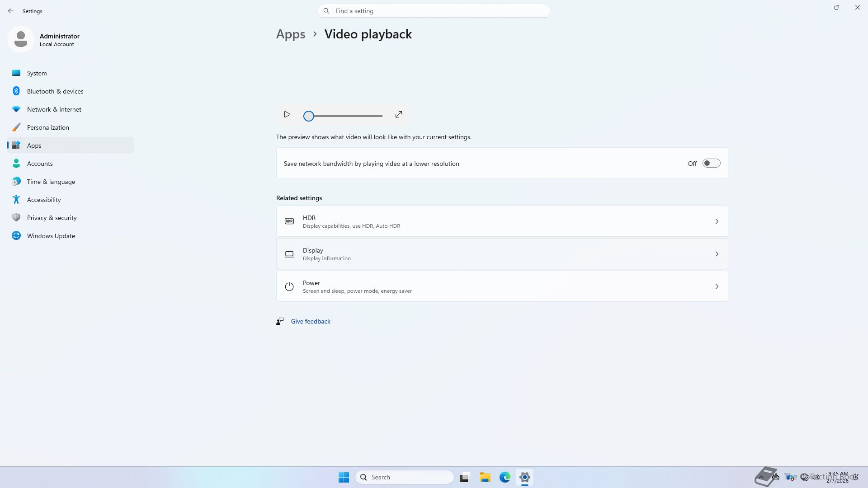Open File Explorer from taskbar

485,477
